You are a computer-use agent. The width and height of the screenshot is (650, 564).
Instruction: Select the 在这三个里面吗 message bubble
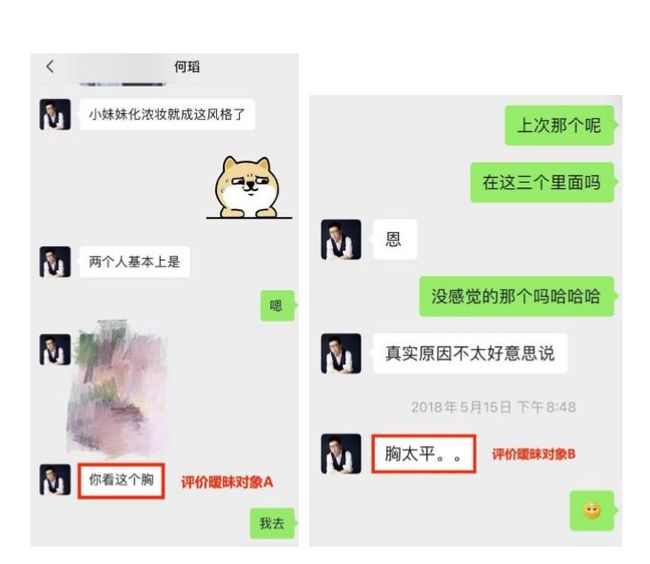542,182
